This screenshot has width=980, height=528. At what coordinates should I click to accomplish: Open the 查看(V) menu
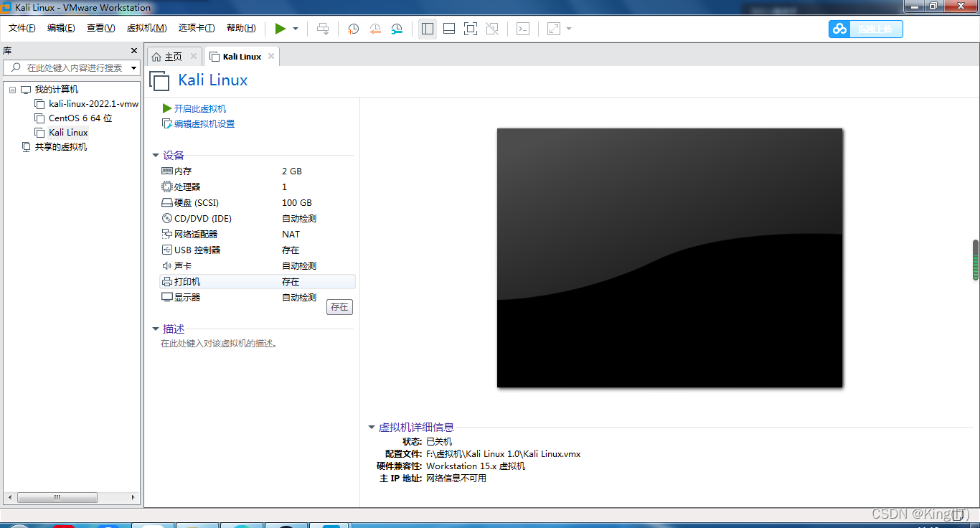click(x=100, y=28)
